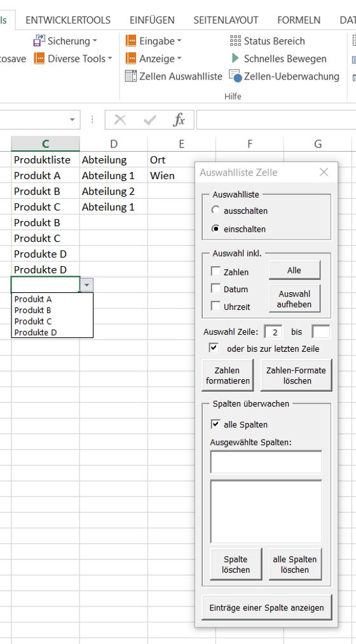Image resolution: width=356 pixels, height=644 pixels.
Task: Select column E header
Action: 181,144
